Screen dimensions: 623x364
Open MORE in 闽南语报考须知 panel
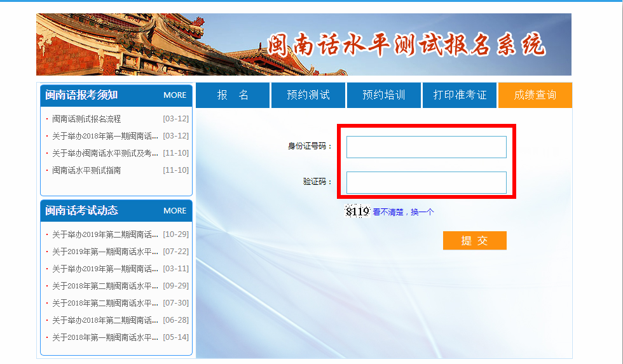(x=175, y=95)
